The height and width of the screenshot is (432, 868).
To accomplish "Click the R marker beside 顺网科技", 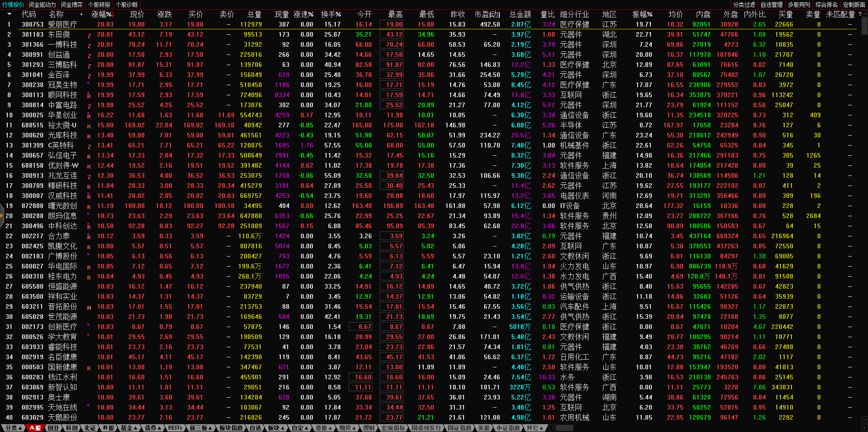I will [x=89, y=96].
